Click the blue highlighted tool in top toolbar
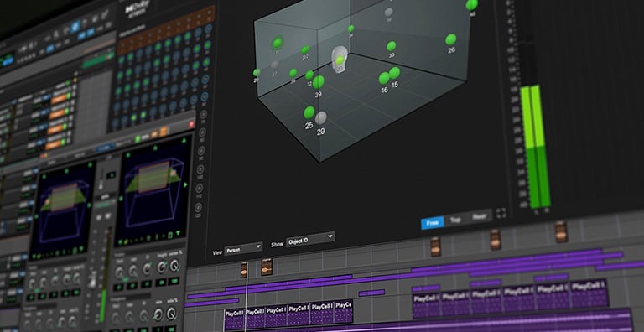Image resolution: width=644 pixels, height=332 pixels. 75,27
